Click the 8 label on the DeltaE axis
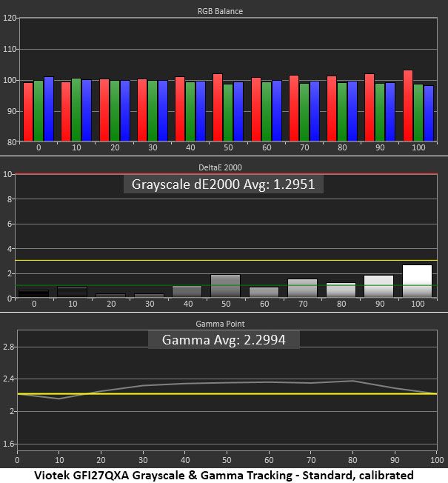 (x=10, y=199)
